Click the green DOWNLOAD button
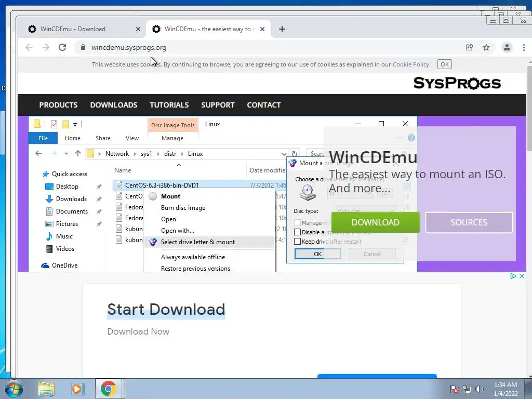Image resolution: width=532 pixels, height=399 pixels. tap(375, 222)
